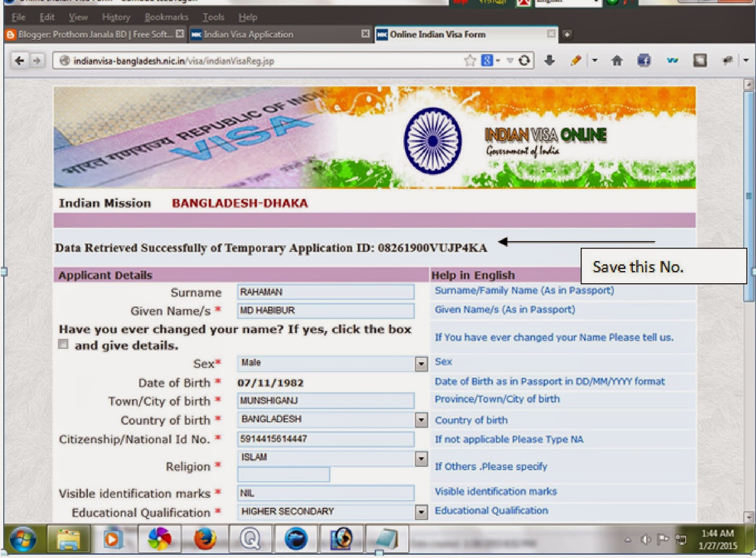Click the page scroll-down arrow
The width and height of the screenshot is (756, 558).
tap(748, 517)
